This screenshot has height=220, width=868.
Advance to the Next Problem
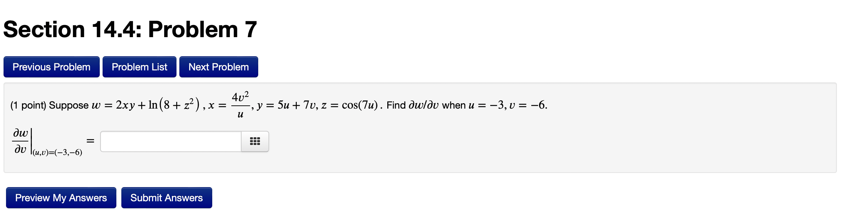[x=219, y=66]
